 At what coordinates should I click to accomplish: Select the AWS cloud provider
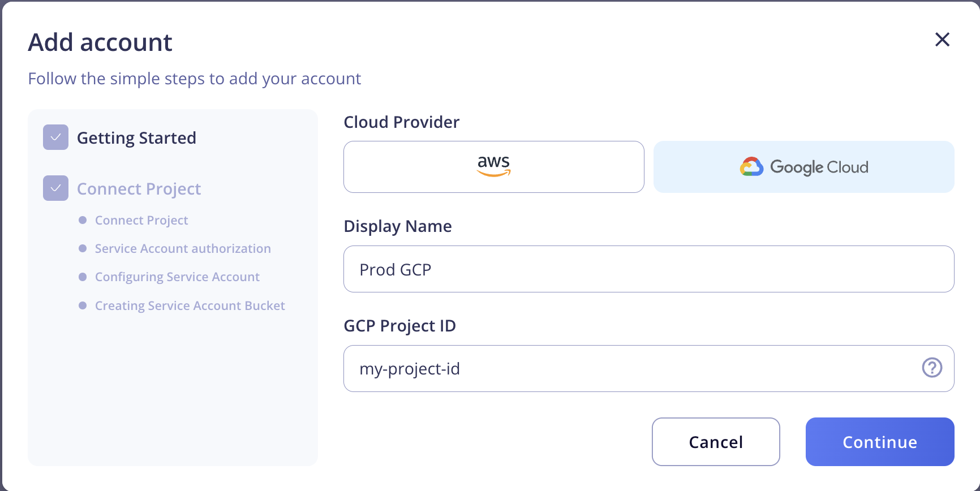click(x=493, y=167)
